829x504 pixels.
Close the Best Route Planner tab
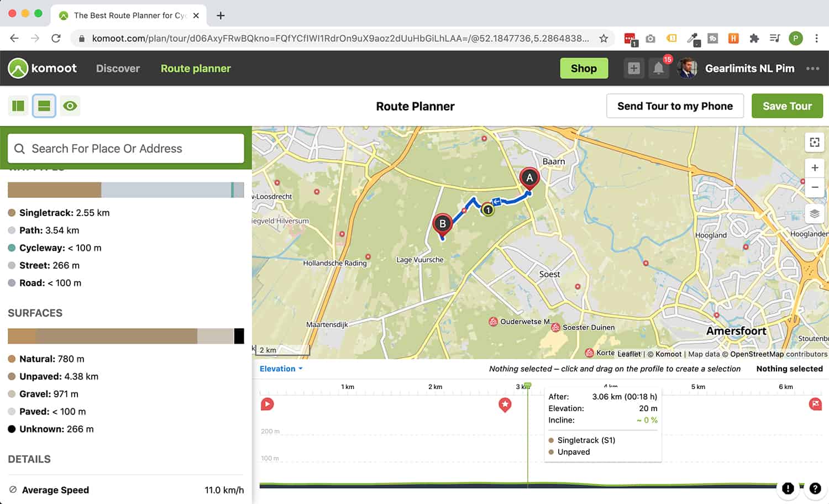click(x=196, y=15)
